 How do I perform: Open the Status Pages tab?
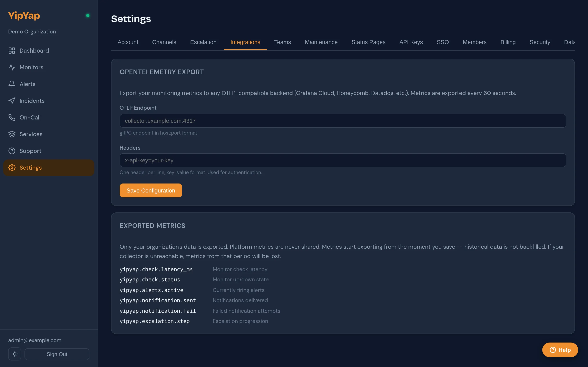[x=368, y=42]
